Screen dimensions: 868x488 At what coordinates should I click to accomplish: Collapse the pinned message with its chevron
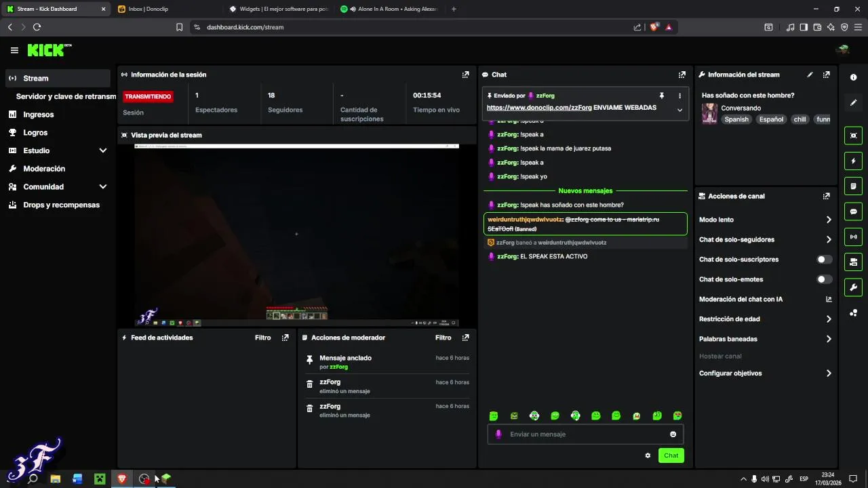tap(679, 110)
